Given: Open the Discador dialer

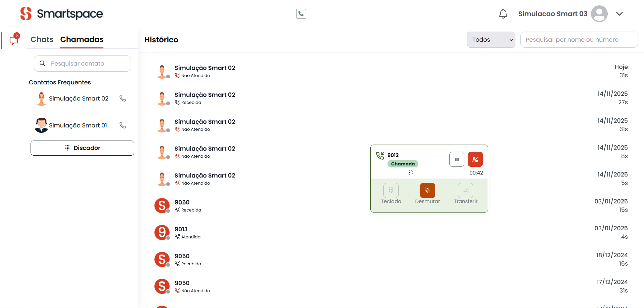Looking at the screenshot, I should click(82, 148).
